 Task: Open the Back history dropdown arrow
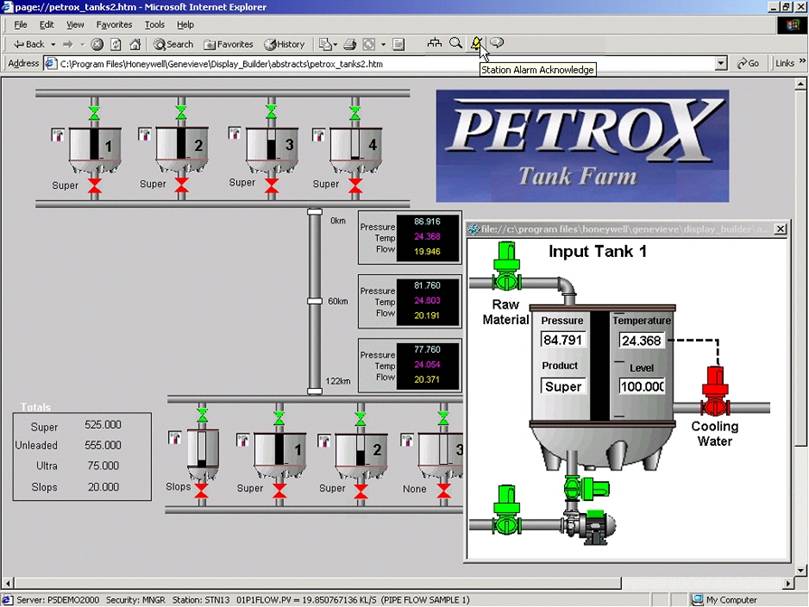53,44
